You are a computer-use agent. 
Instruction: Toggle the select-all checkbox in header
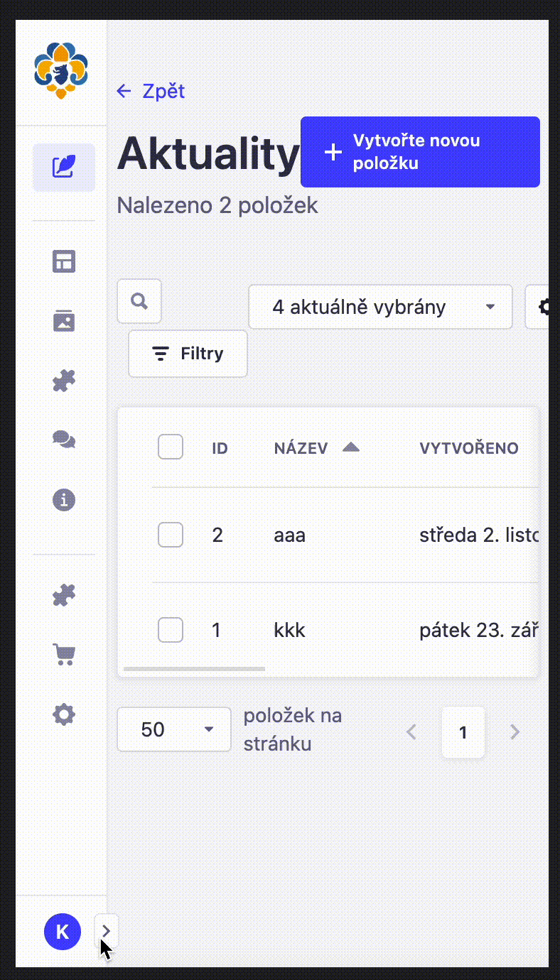(x=171, y=447)
